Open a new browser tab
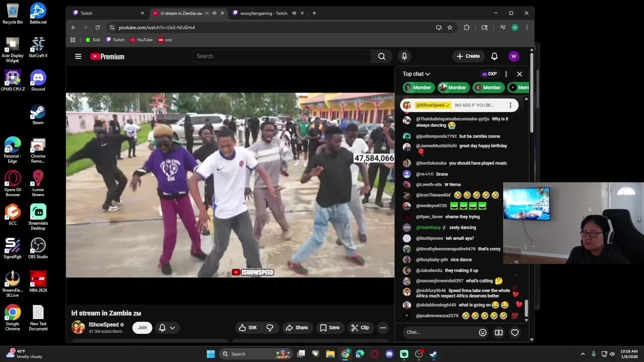This screenshot has width=644, height=362. [314, 13]
